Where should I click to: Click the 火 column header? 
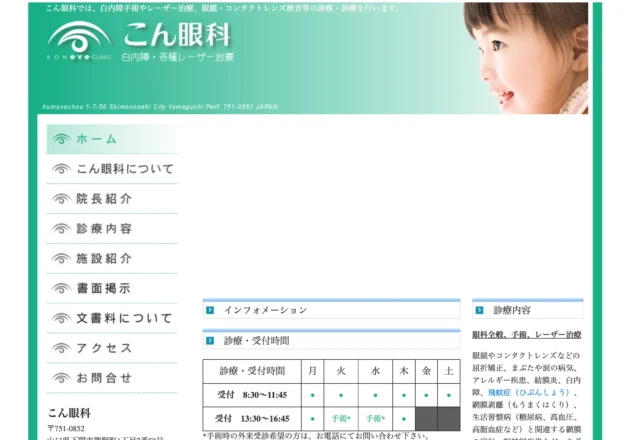[x=341, y=371]
